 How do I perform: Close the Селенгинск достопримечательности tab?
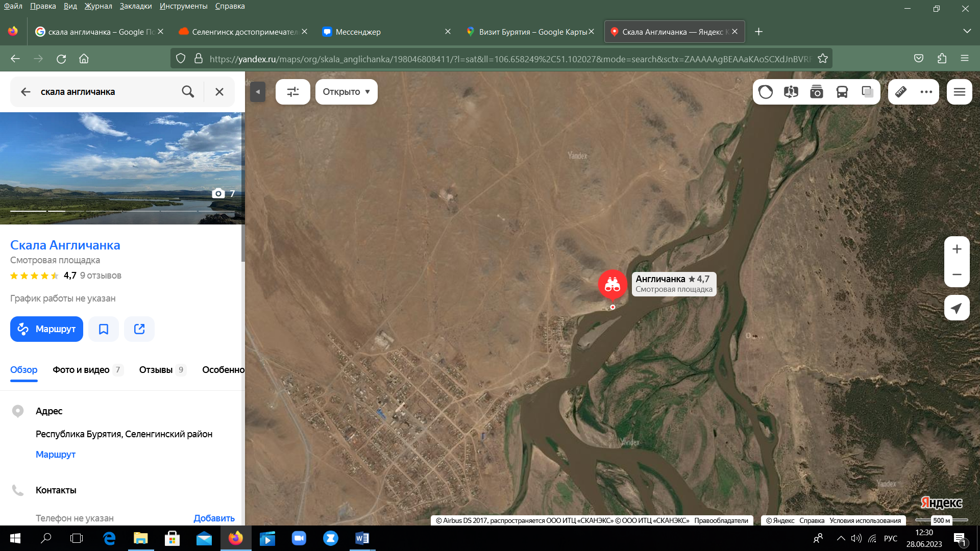click(304, 32)
